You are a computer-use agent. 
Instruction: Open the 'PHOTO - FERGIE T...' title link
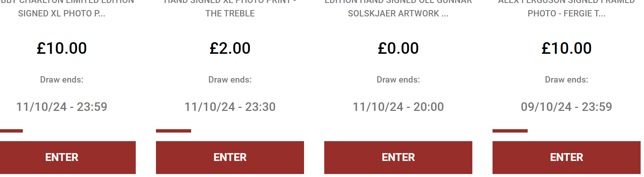pos(566,13)
